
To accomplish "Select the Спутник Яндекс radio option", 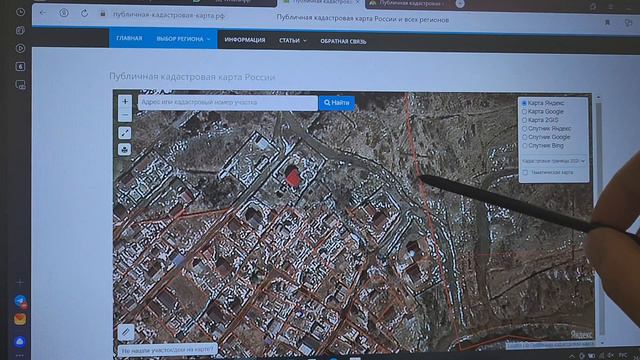I will tap(524, 129).
